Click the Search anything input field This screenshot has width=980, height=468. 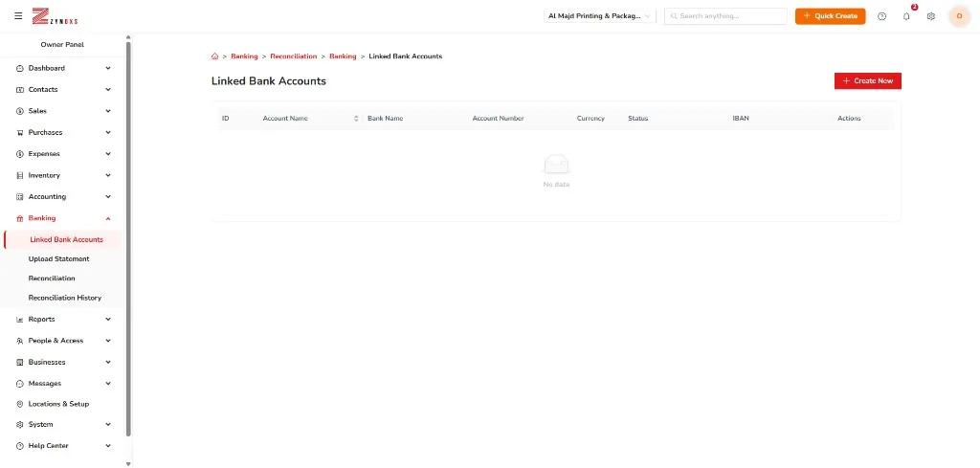coord(725,16)
